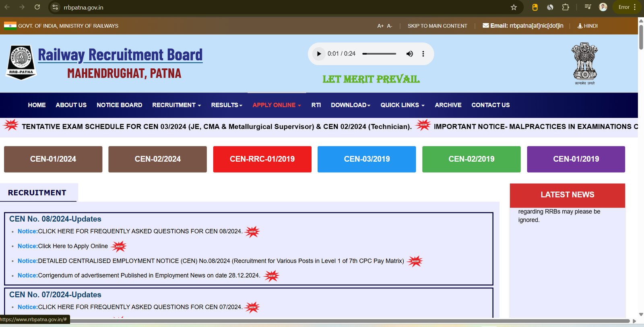This screenshot has height=327, width=644.
Task: Expand the Apply Online dropdown
Action: pyautogui.click(x=277, y=105)
